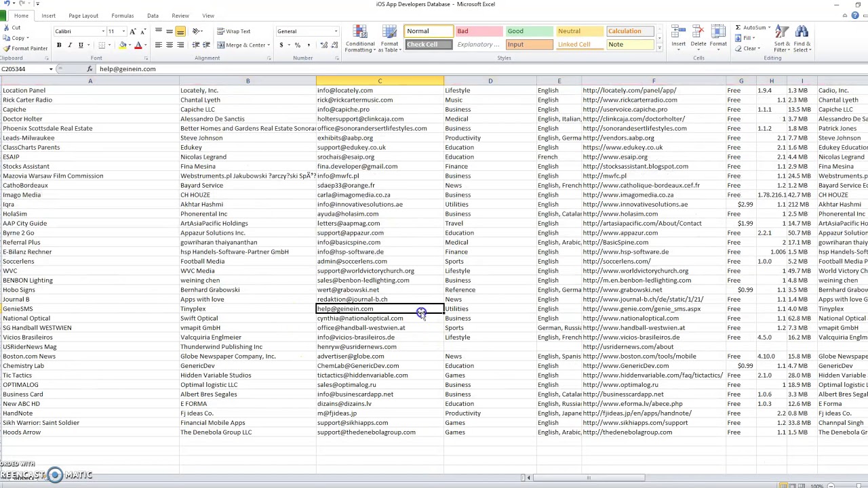
Task: Select cell with support@edukey.co.uk
Action: [x=380, y=147]
